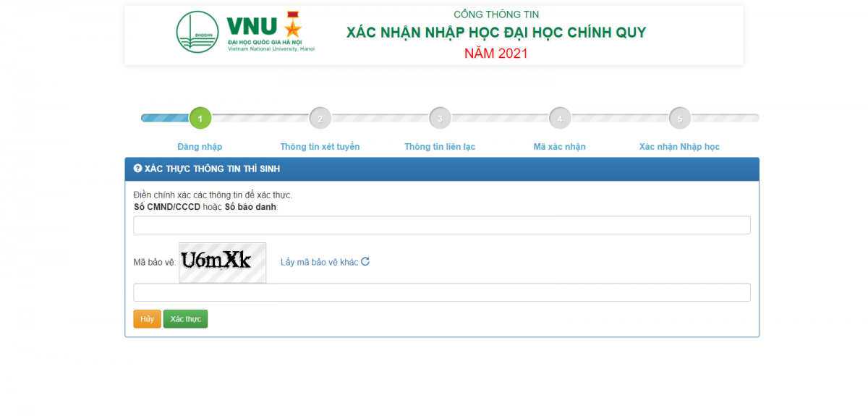Click the VNU circular logo
The image size is (868, 416).
pyautogui.click(x=197, y=32)
